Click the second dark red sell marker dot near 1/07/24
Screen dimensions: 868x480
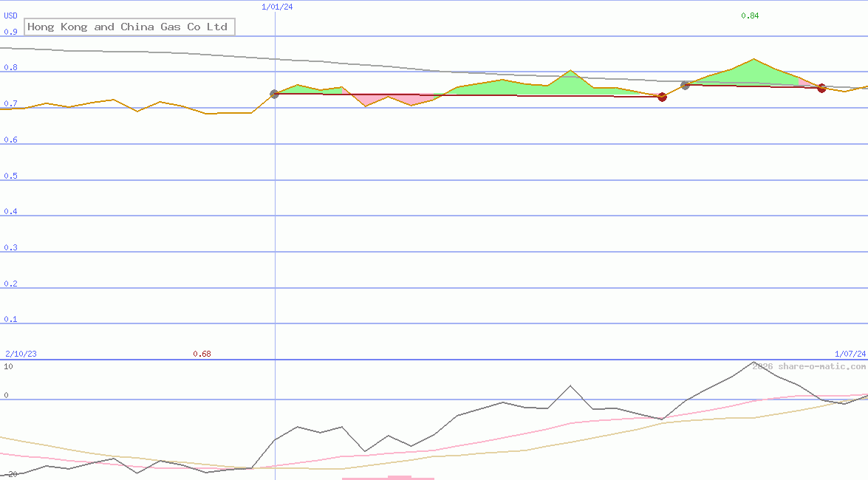[821, 88]
